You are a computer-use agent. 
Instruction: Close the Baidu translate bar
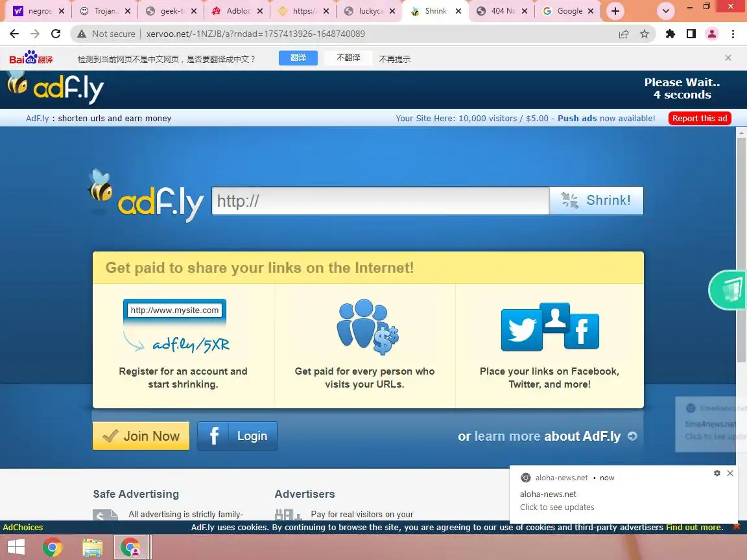pyautogui.click(x=728, y=58)
